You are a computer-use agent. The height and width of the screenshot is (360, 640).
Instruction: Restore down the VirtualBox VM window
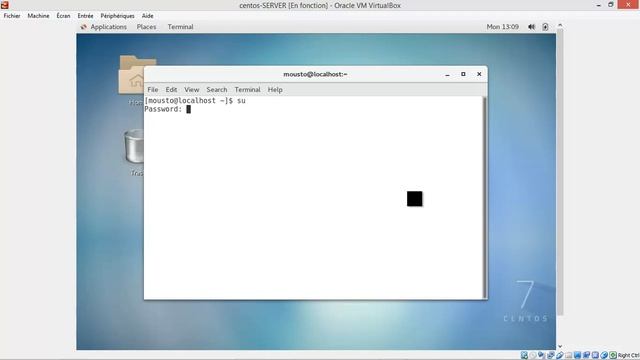pos(611,4)
